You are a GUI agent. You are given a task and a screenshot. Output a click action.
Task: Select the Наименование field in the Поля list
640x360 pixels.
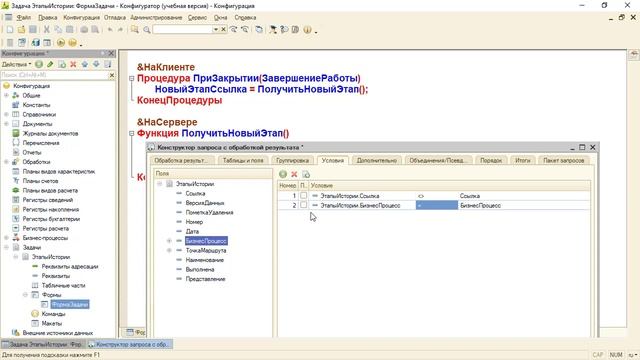[204, 260]
